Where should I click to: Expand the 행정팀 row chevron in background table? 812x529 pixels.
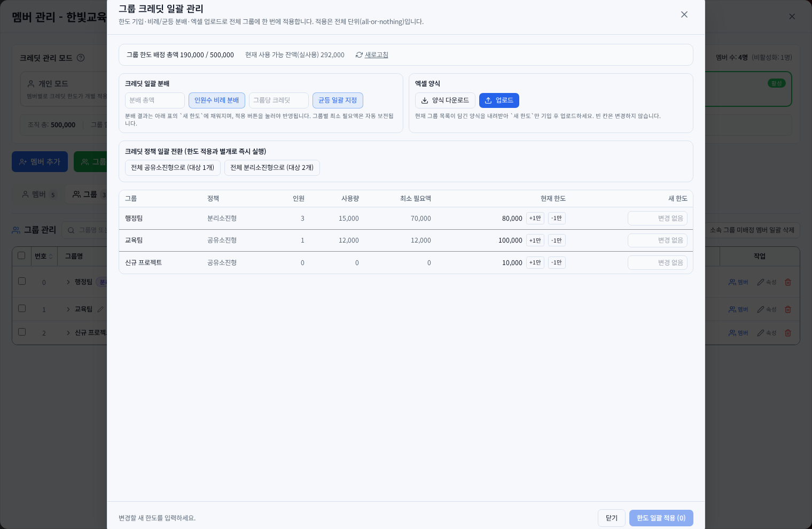(x=68, y=282)
